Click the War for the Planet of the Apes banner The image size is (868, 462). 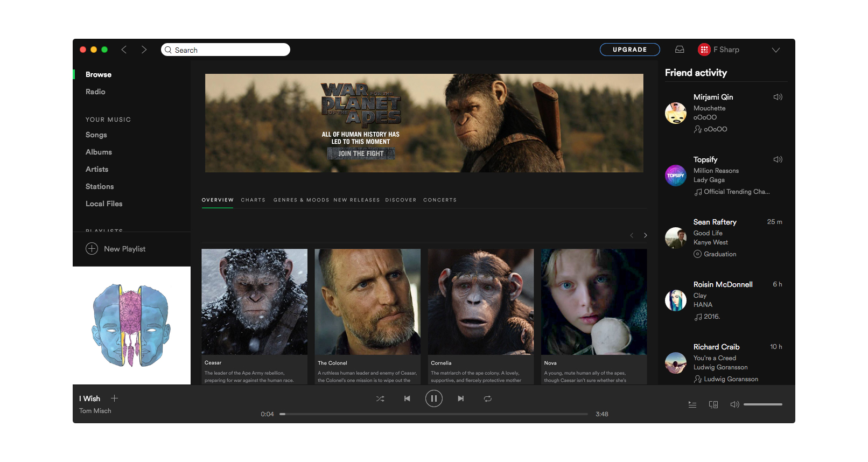point(424,123)
